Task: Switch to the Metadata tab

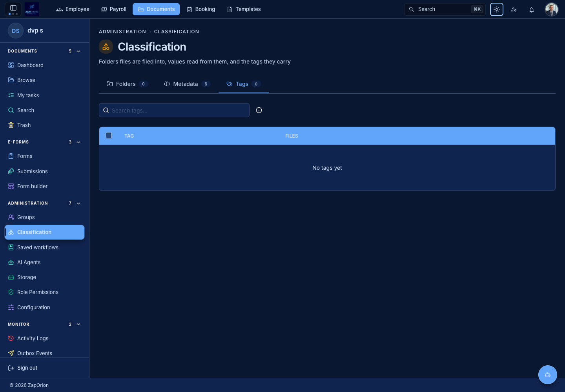Action: click(x=187, y=84)
